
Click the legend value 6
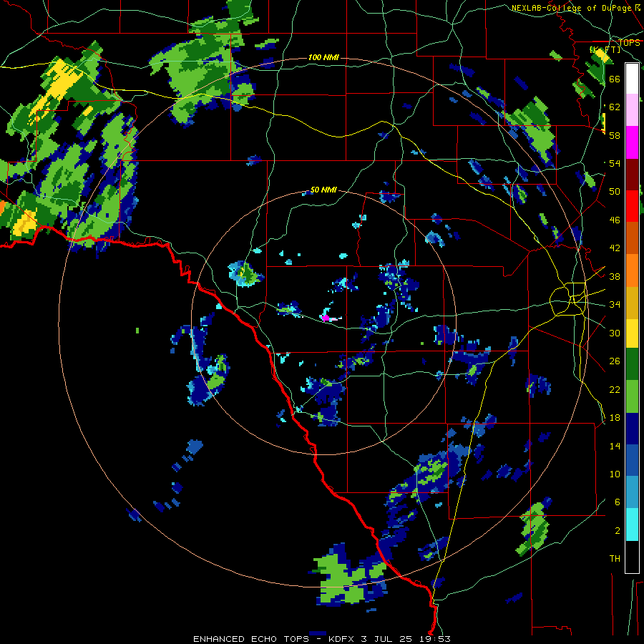(x=617, y=502)
